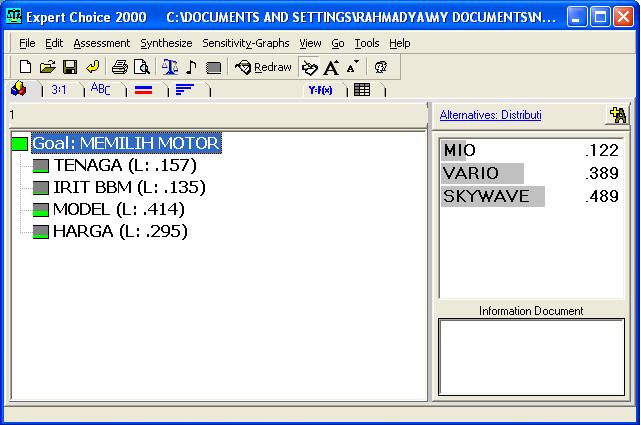Image resolution: width=641 pixels, height=425 pixels.
Task: Click the musical note icon
Action: (191, 67)
